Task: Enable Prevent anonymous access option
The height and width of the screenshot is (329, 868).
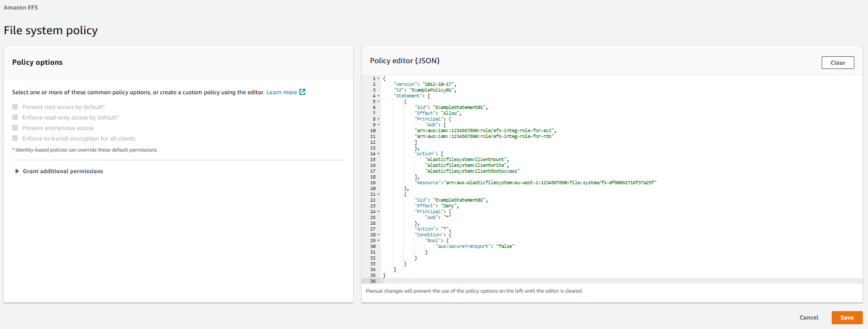Action: (15, 128)
